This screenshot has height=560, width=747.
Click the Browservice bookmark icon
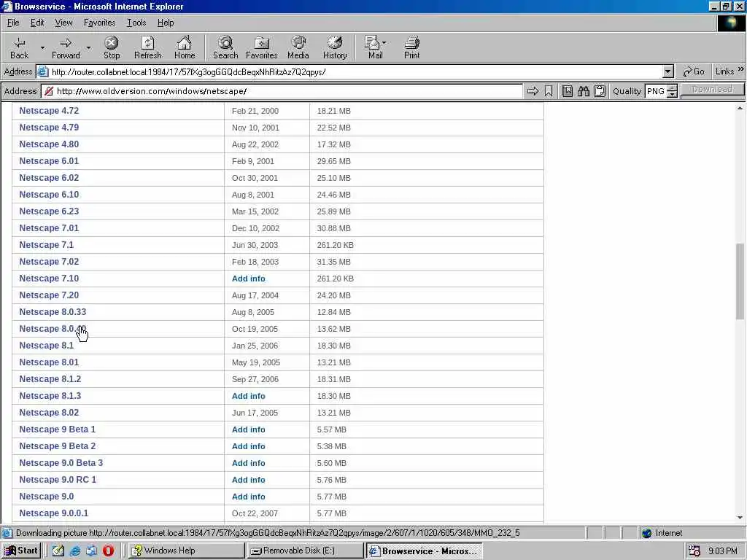click(549, 91)
